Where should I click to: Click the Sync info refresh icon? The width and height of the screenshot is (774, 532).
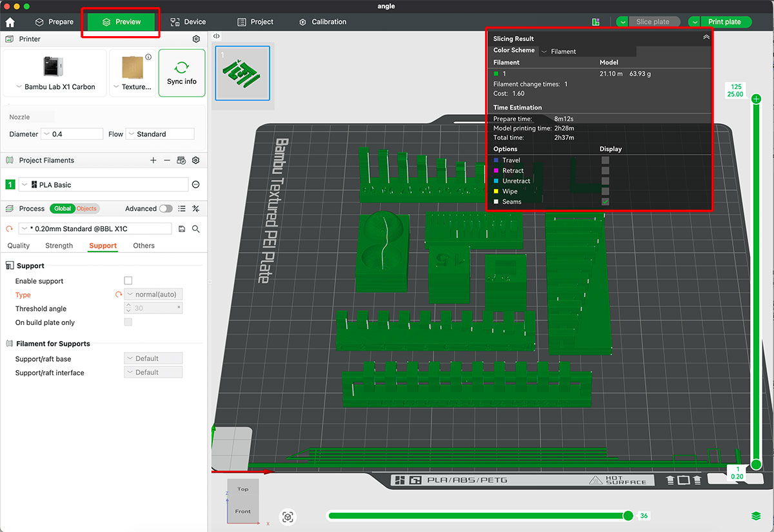(x=182, y=68)
